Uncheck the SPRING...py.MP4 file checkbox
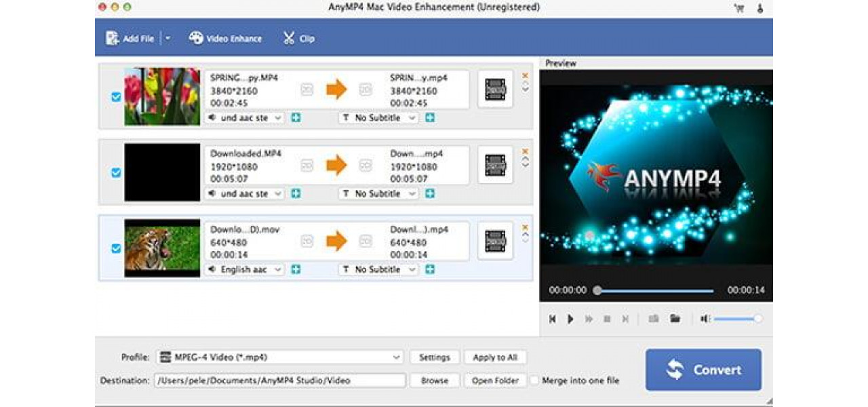 (116, 97)
